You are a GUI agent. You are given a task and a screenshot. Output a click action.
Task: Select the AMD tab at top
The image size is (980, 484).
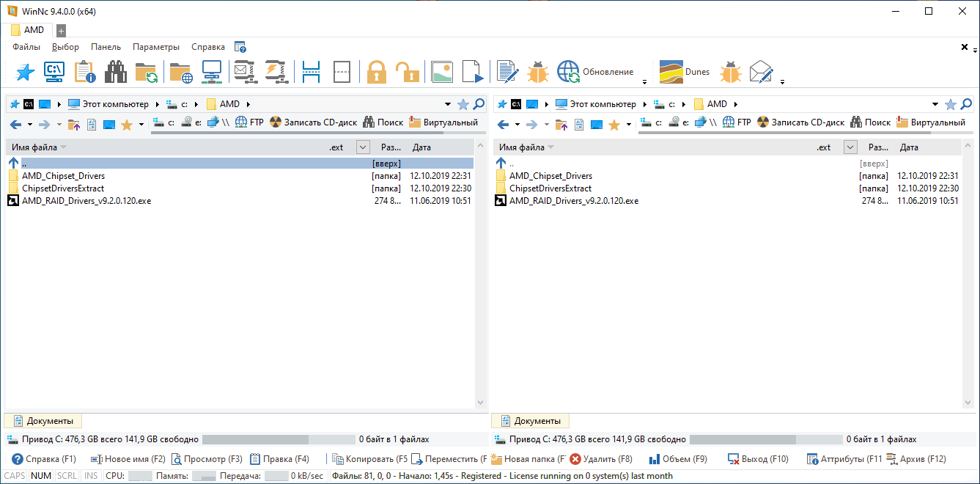[x=28, y=30]
